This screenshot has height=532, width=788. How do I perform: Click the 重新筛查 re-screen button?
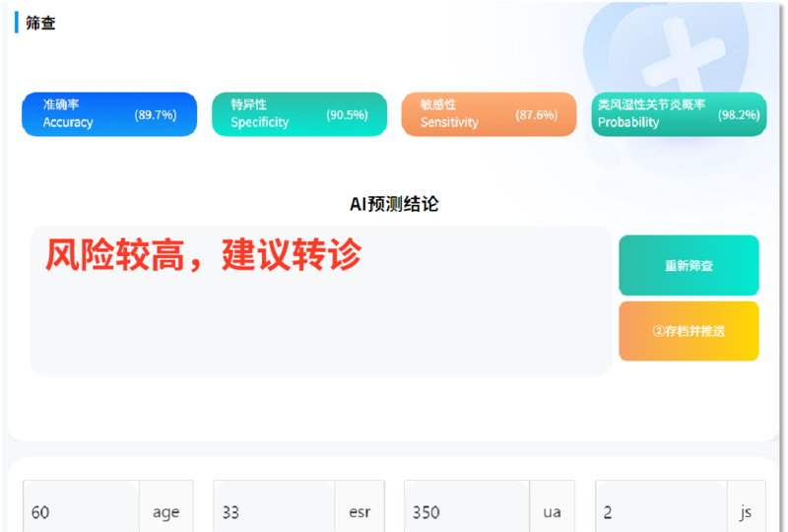[689, 265]
